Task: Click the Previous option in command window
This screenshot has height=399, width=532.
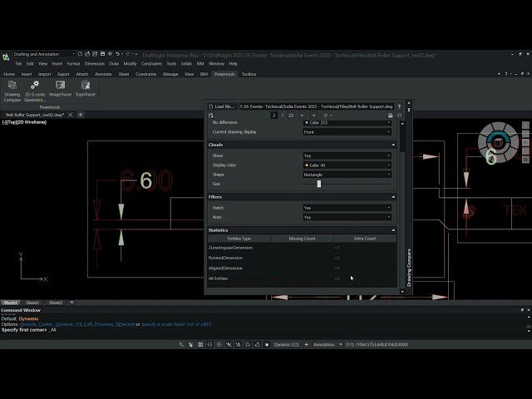Action: (x=104, y=324)
